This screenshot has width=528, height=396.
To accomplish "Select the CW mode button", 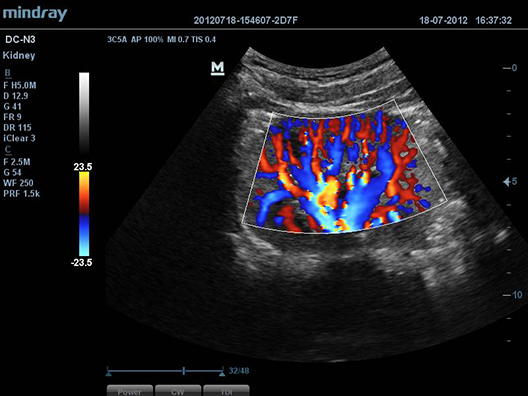I will (x=178, y=391).
